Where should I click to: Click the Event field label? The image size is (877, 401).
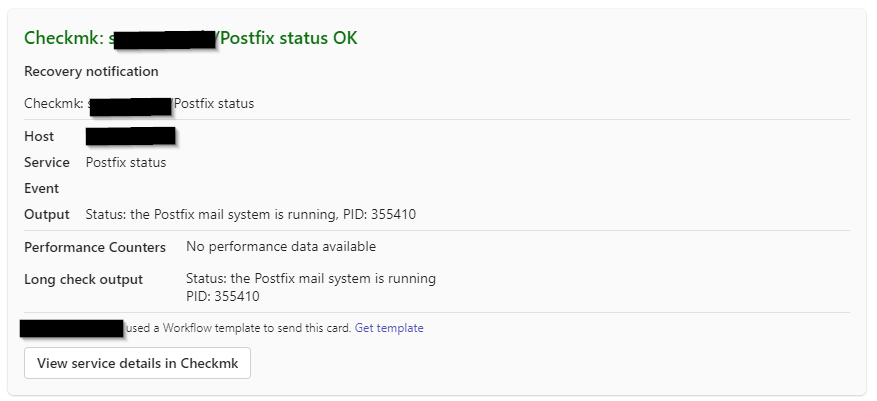42,188
